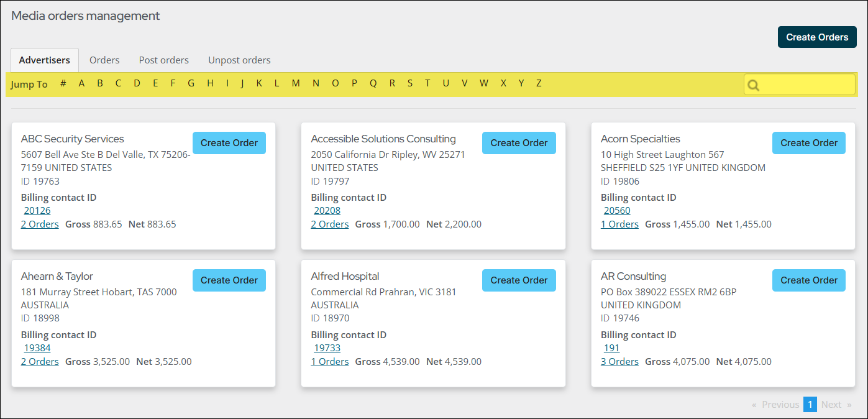Screen dimensions: 868x419
Task: Open the Orders tab
Action: coord(104,60)
